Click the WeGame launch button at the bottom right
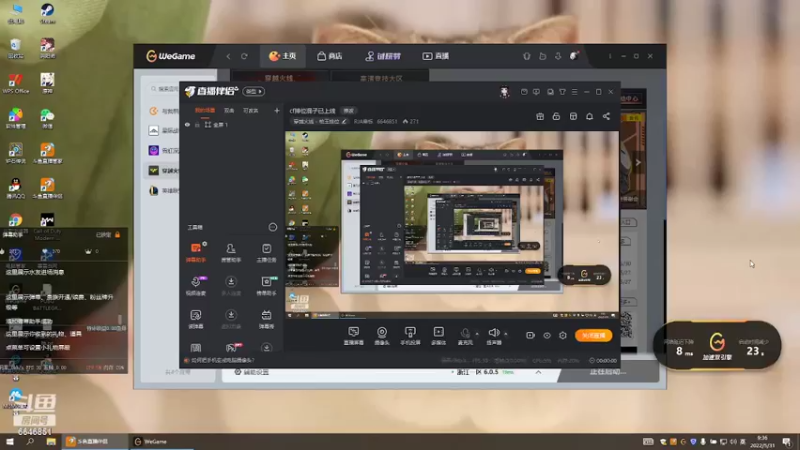This screenshot has width=800, height=450. point(608,372)
